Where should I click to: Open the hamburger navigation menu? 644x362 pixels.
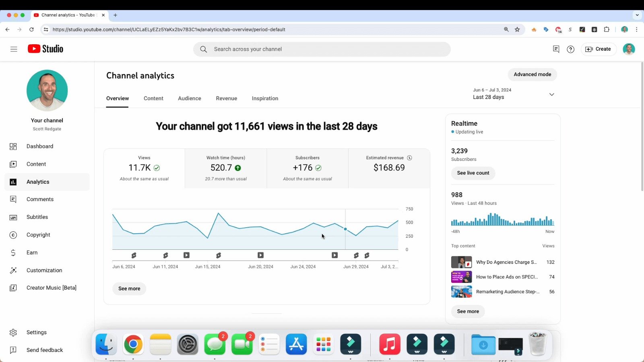(14, 49)
